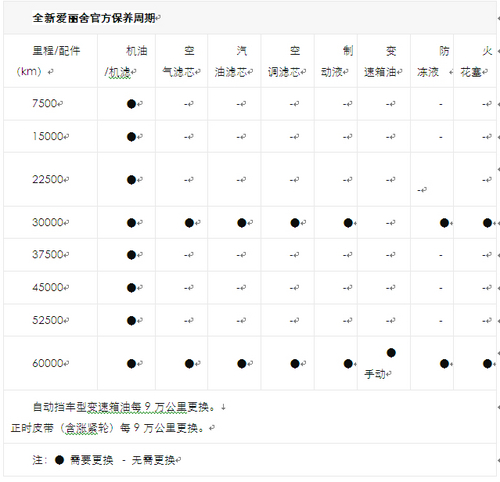Click the 汽油滤芯 dot in 30000 row
500x482 pixels.
[x=242, y=223]
